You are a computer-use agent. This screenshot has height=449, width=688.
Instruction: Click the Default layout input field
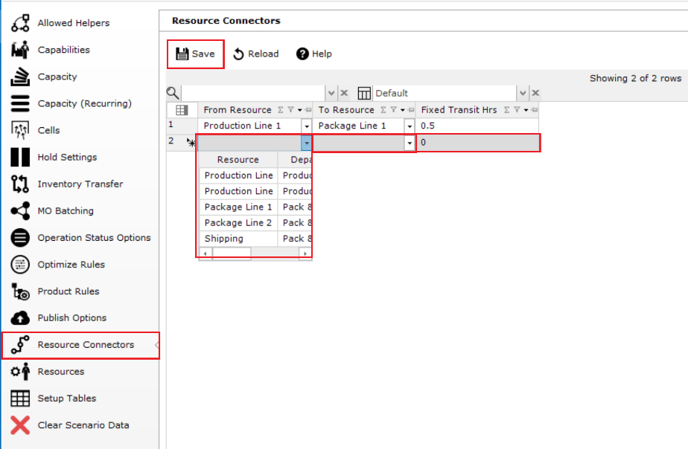click(x=444, y=93)
